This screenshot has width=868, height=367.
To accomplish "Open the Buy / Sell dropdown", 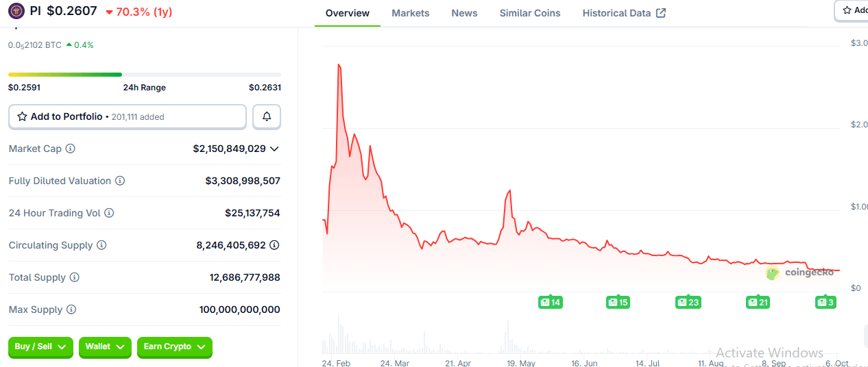I will point(41,347).
